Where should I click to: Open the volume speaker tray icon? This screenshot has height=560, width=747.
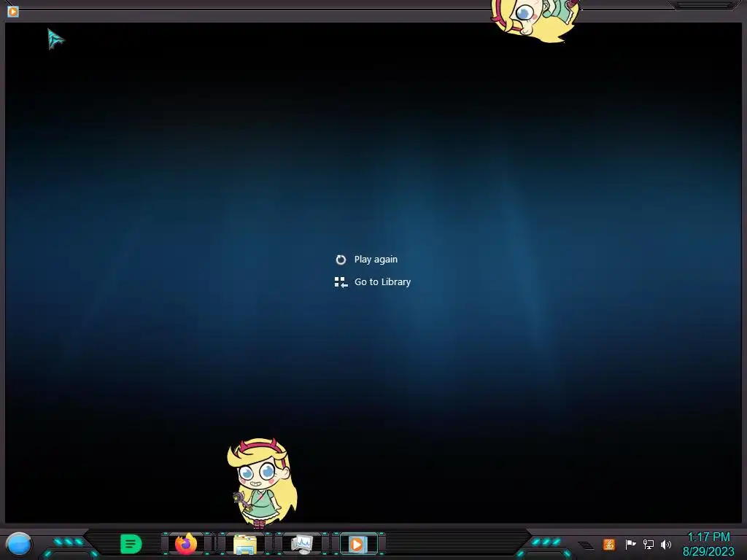(x=665, y=544)
